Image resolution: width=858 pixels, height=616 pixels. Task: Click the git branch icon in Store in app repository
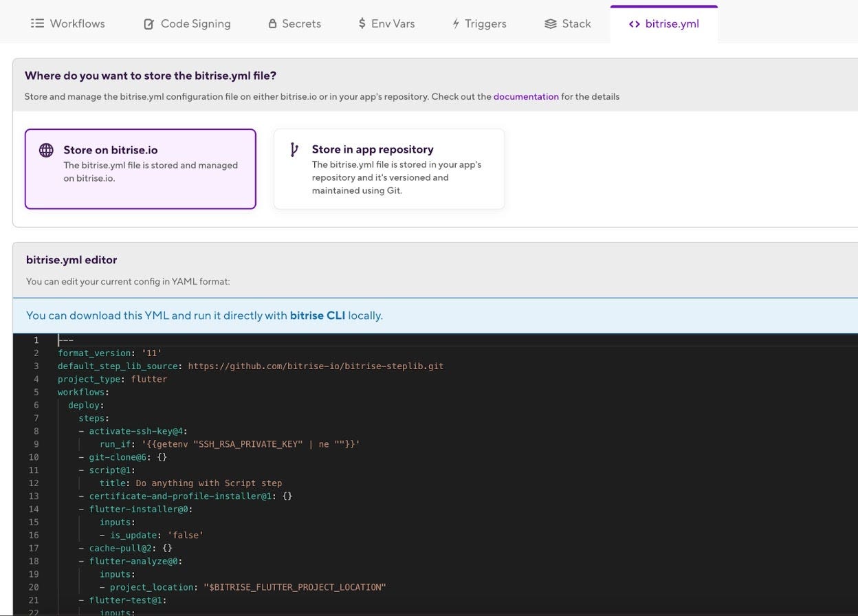[x=294, y=149]
